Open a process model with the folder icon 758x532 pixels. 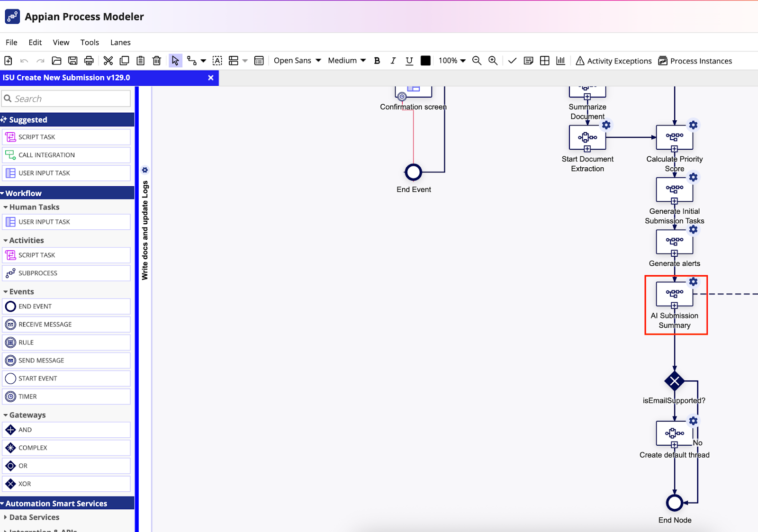(56, 61)
